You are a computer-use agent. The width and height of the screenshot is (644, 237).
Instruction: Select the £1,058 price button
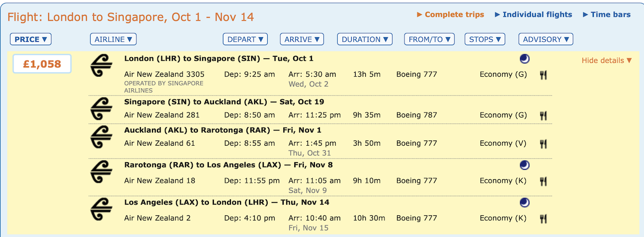coord(42,64)
